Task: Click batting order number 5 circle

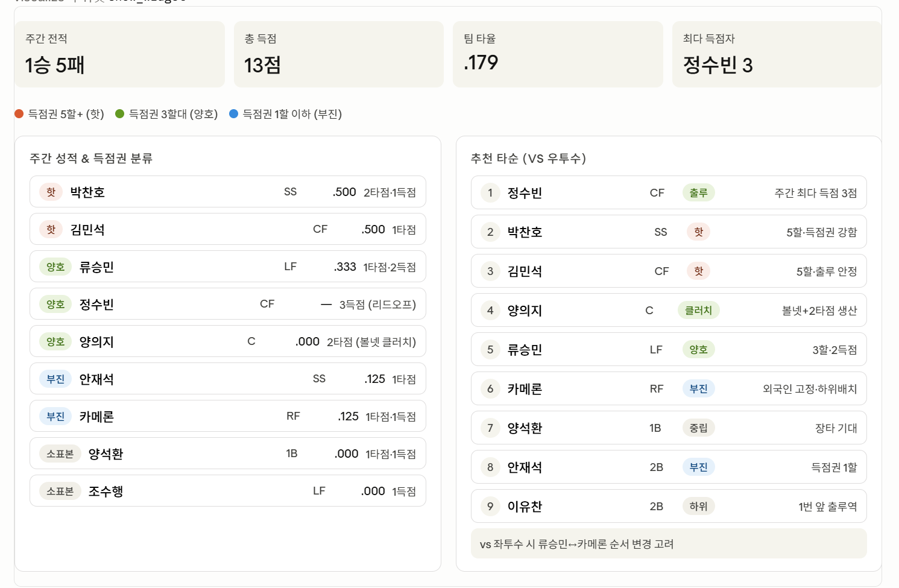Action: [x=490, y=350]
